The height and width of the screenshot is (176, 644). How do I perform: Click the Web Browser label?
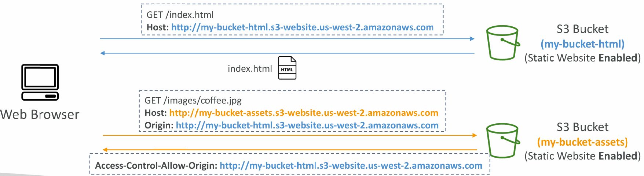pyautogui.click(x=40, y=115)
